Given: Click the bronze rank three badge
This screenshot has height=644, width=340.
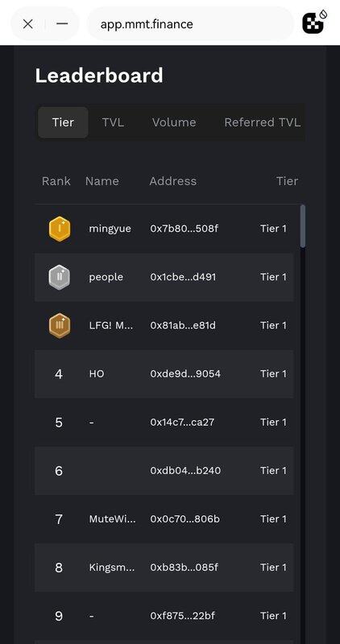Looking at the screenshot, I should pyautogui.click(x=59, y=326).
